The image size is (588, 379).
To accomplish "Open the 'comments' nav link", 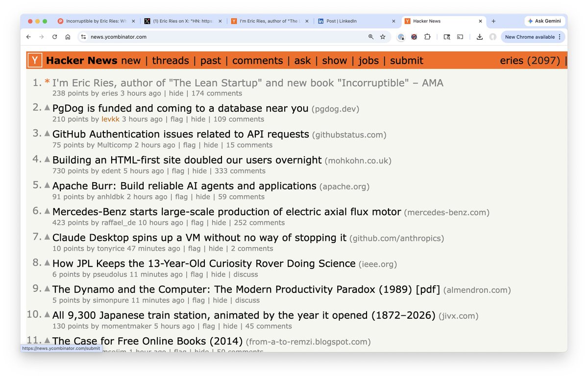I will pos(258,60).
